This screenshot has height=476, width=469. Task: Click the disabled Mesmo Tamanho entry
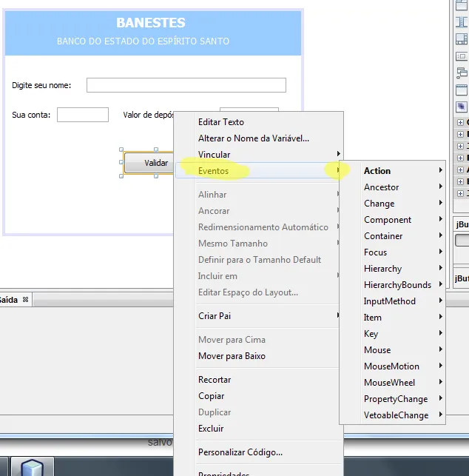pyautogui.click(x=259, y=244)
